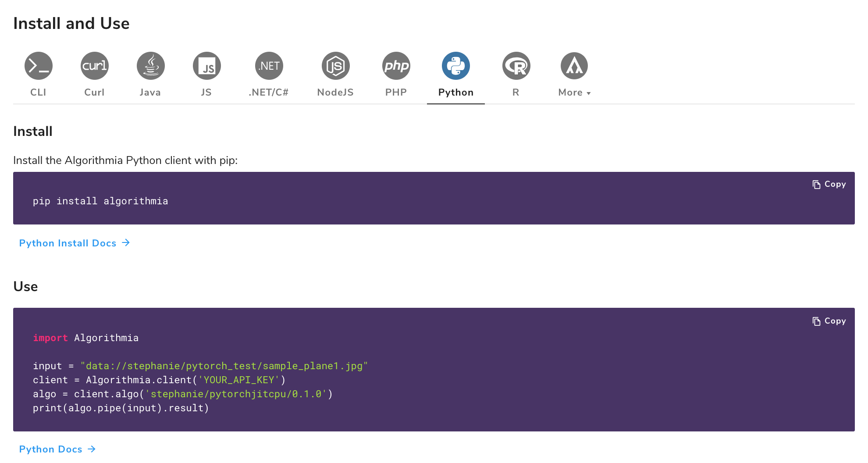The width and height of the screenshot is (868, 463).
Task: Click copy icon in Use code block
Action: click(x=816, y=321)
